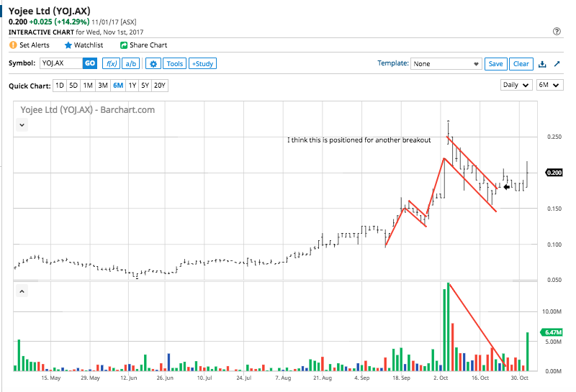Select the 3M quick chart range
Viewport: 576px width, 392px height.
coord(103,86)
